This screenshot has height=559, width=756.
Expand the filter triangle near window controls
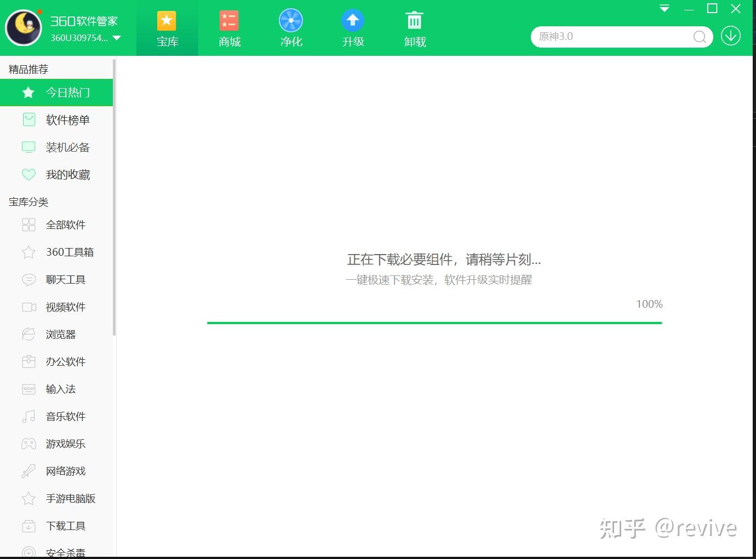(663, 9)
